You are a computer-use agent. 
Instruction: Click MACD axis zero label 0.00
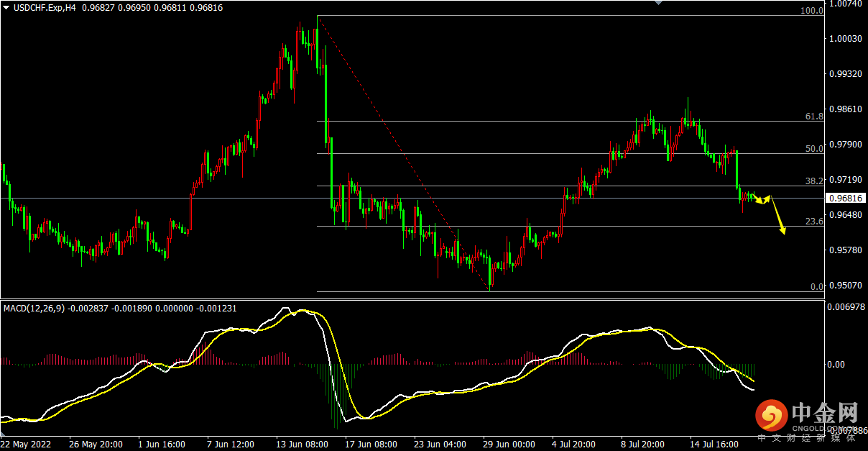(836, 364)
